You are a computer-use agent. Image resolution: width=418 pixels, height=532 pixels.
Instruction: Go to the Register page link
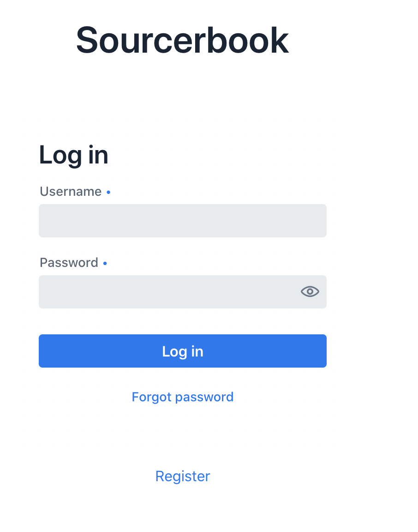tap(183, 476)
